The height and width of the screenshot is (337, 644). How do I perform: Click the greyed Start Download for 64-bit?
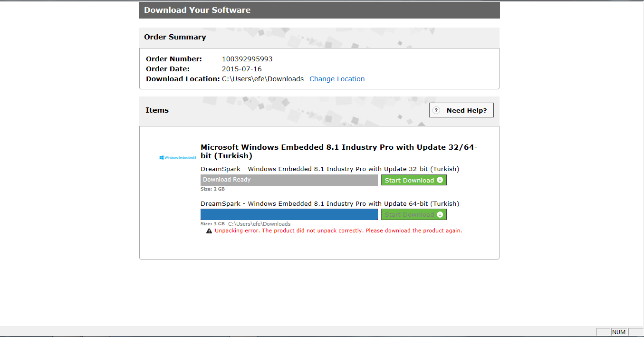click(x=414, y=214)
